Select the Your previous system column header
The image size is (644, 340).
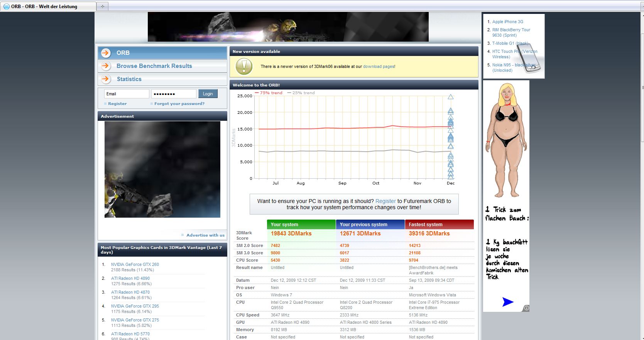370,224
